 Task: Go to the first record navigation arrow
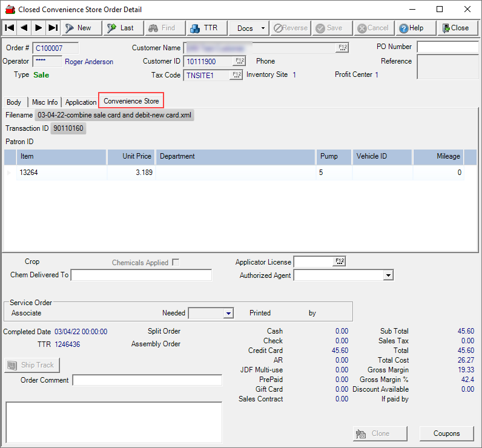pyautogui.click(x=9, y=28)
